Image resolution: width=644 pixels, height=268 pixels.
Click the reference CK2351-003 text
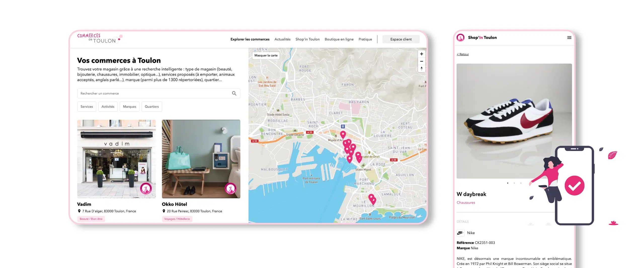tap(485, 243)
